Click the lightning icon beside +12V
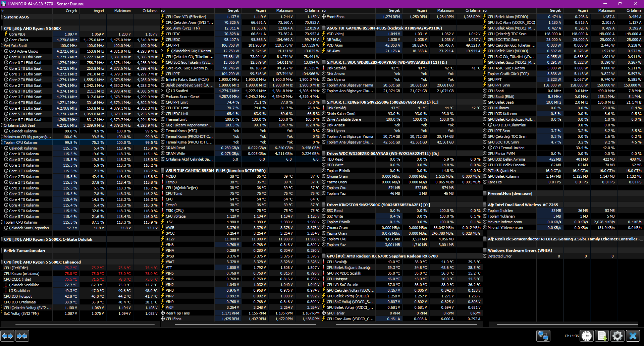Viewport: 644px width, 346px height. coord(163,239)
